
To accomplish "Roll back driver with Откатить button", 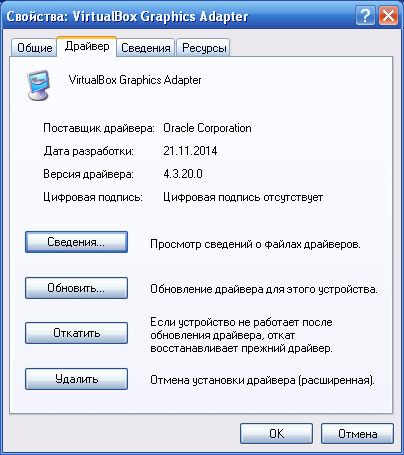I will point(76,333).
